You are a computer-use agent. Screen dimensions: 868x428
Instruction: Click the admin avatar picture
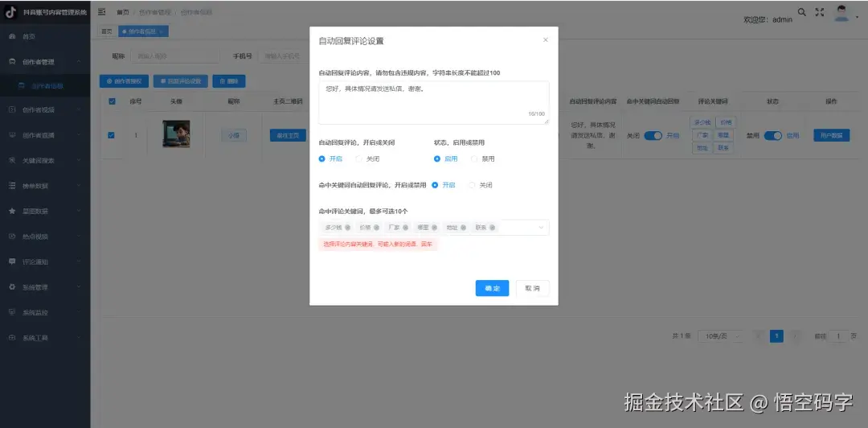click(842, 14)
